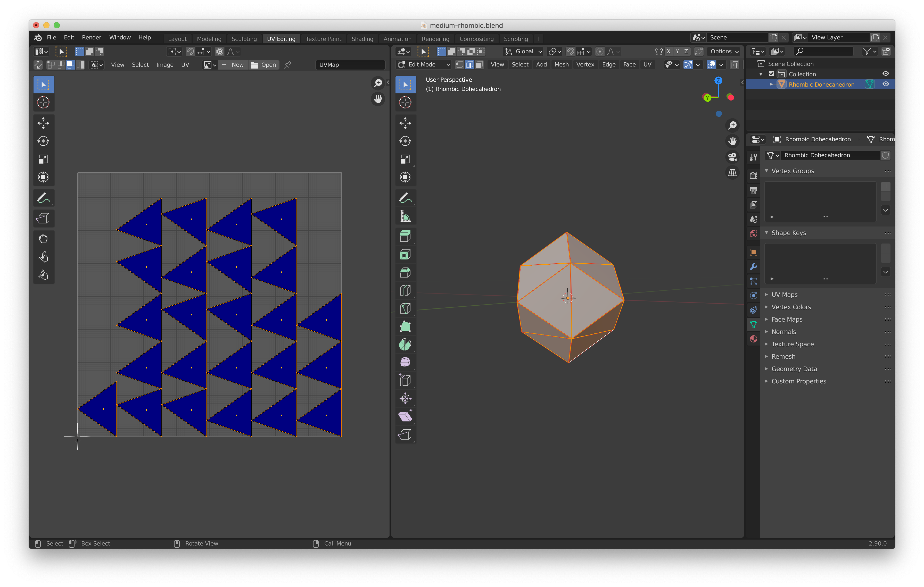The image size is (924, 587).
Task: Open the Modifier properties wrench tab
Action: (753, 267)
